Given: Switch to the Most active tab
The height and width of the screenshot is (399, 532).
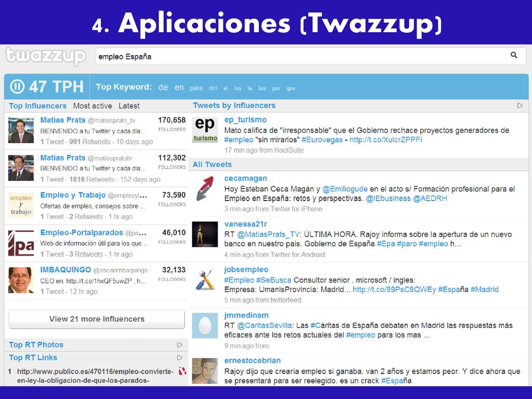Looking at the screenshot, I should pyautogui.click(x=92, y=106).
